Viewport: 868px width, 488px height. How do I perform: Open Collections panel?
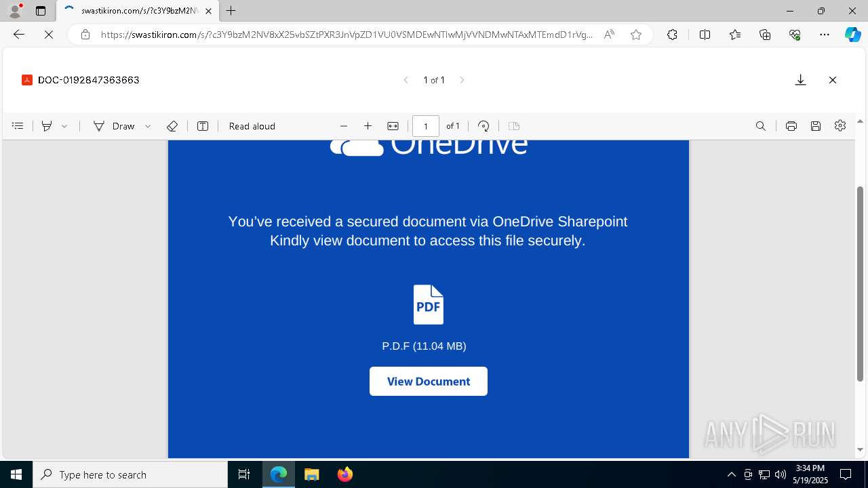765,35
